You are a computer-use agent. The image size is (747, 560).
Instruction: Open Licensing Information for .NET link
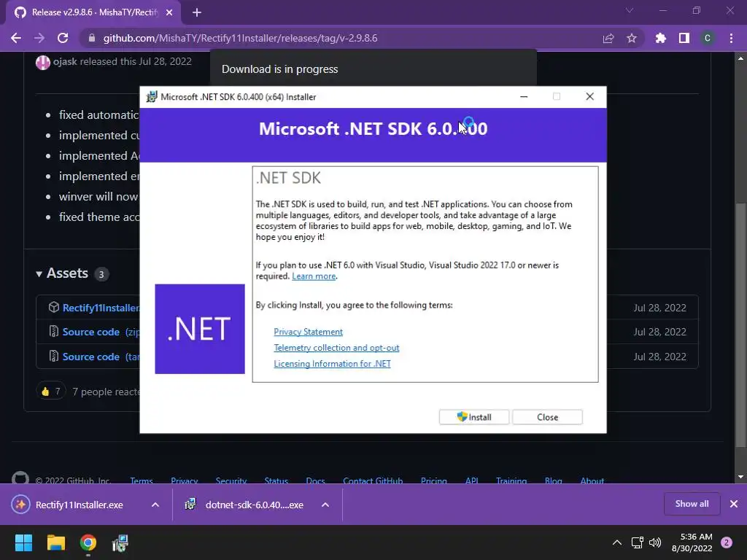pos(332,364)
